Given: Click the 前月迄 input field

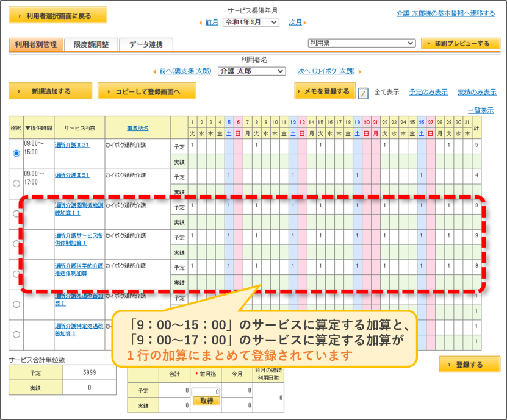Looking at the screenshot, I should [206, 391].
